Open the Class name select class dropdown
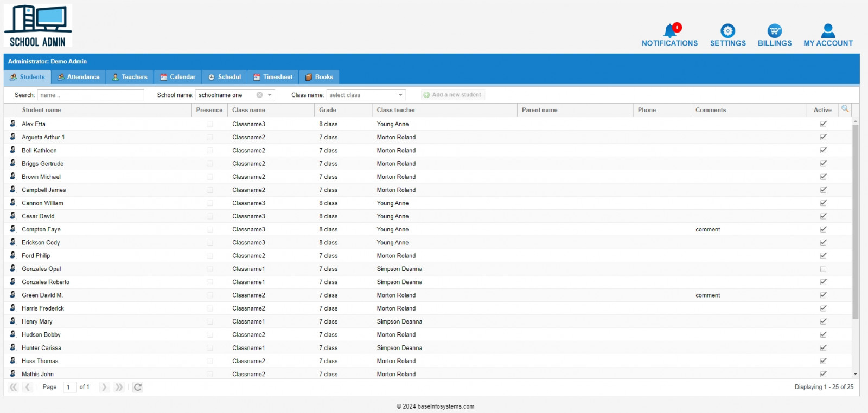Viewport: 868px width, 413px height. coord(366,95)
